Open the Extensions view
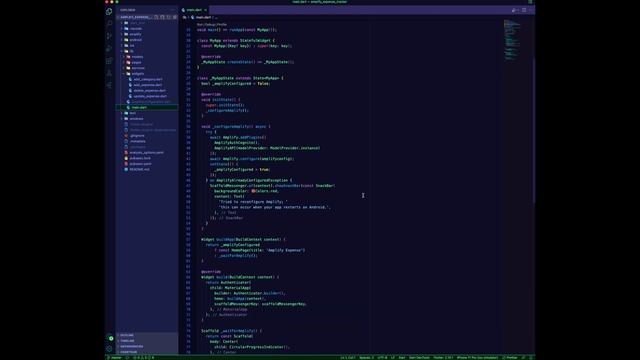The height and width of the screenshot is (360, 640). 109,60
